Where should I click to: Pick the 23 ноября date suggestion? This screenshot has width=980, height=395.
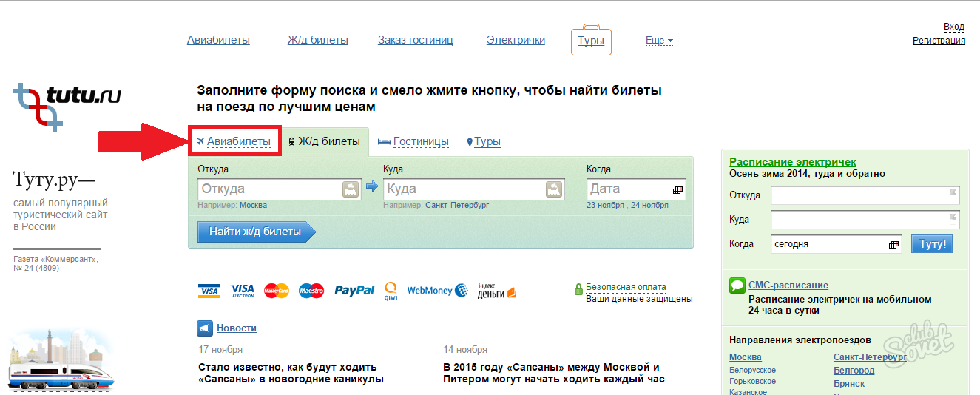[605, 205]
